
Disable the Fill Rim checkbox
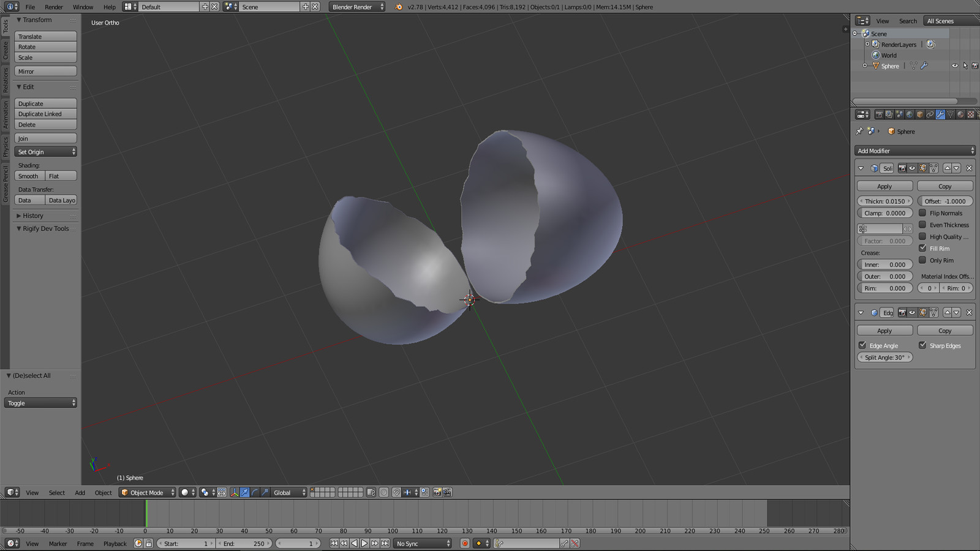pyautogui.click(x=924, y=249)
